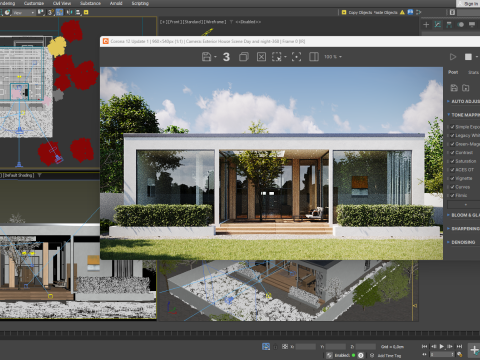
Task: Toggle Green-Magenta tint checkbox
Action: 452,144
